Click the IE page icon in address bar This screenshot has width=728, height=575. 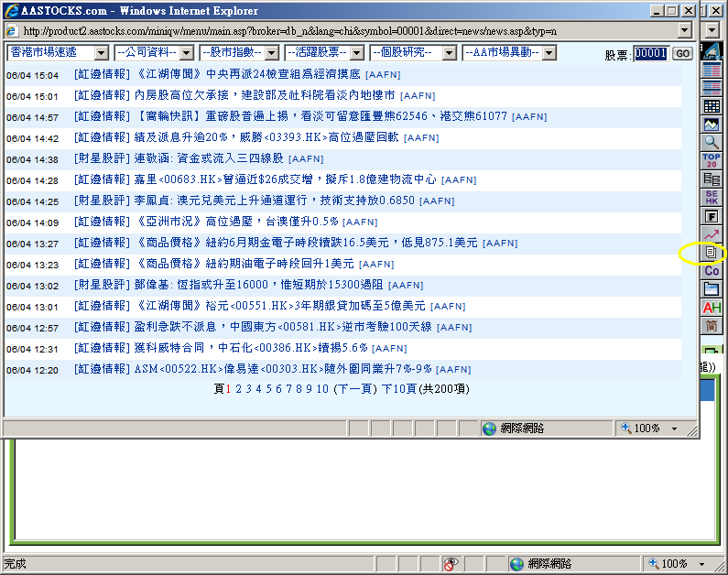[x=11, y=31]
